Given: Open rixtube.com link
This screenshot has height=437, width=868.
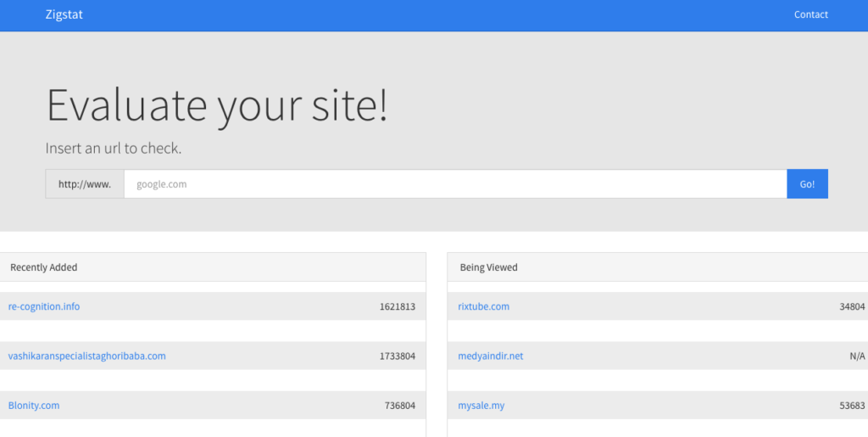Looking at the screenshot, I should [x=483, y=306].
